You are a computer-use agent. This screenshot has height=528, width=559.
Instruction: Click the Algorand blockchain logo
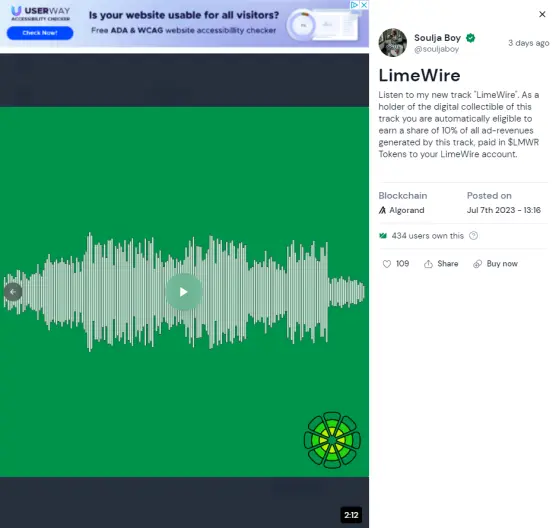pyautogui.click(x=382, y=210)
